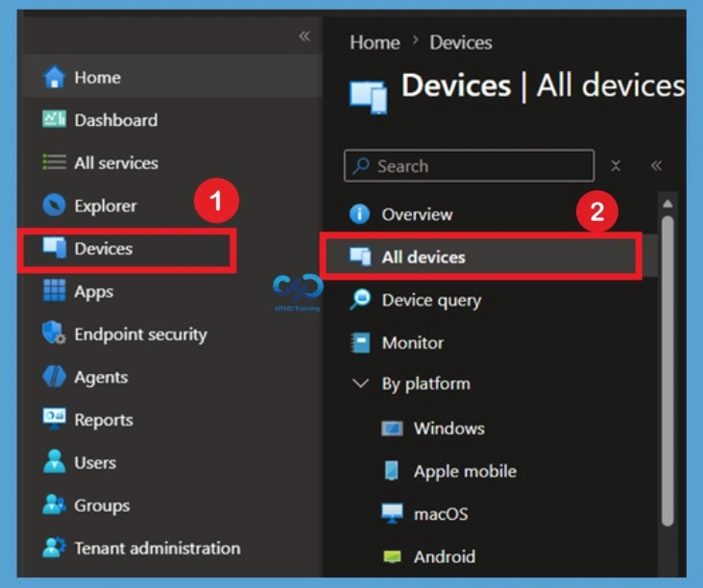Click the Explorer compass icon
This screenshot has height=588, width=703.
54,205
